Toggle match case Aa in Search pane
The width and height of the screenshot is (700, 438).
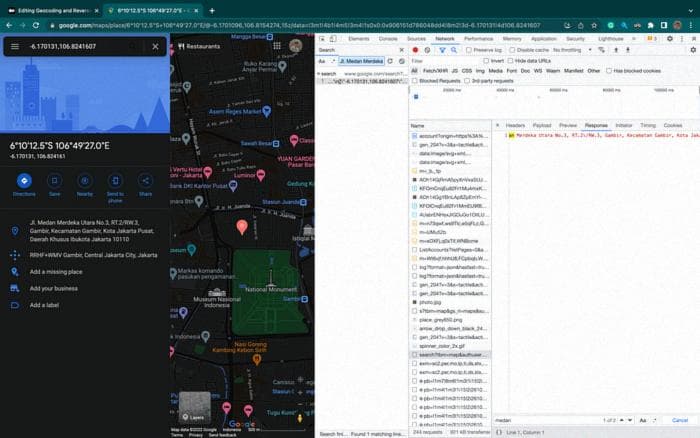coord(322,61)
